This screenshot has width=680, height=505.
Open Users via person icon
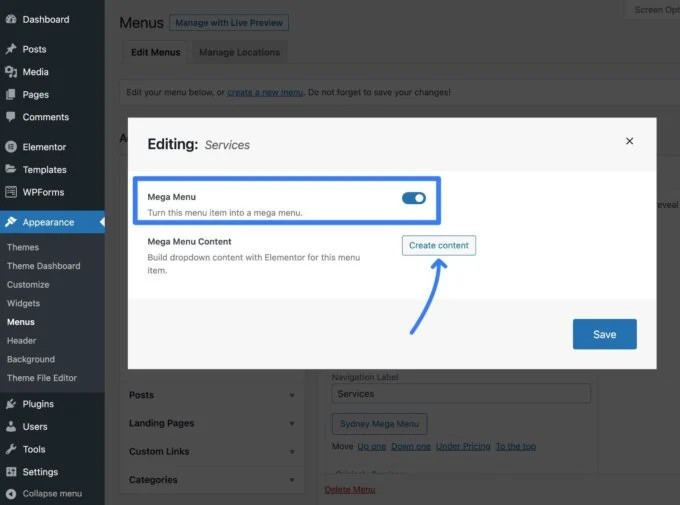[x=11, y=427]
